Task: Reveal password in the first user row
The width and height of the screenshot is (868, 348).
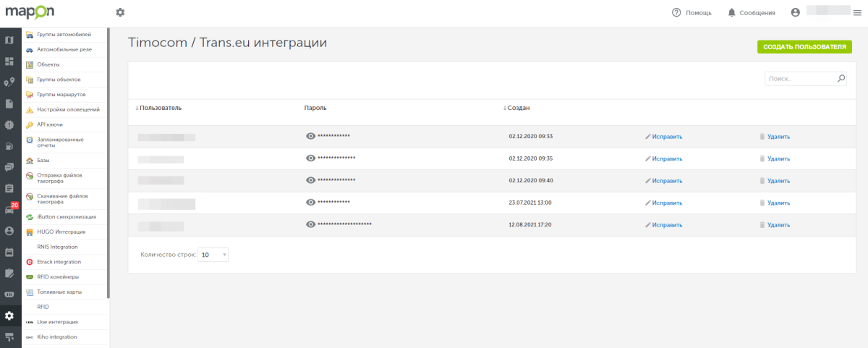Action: [x=311, y=136]
